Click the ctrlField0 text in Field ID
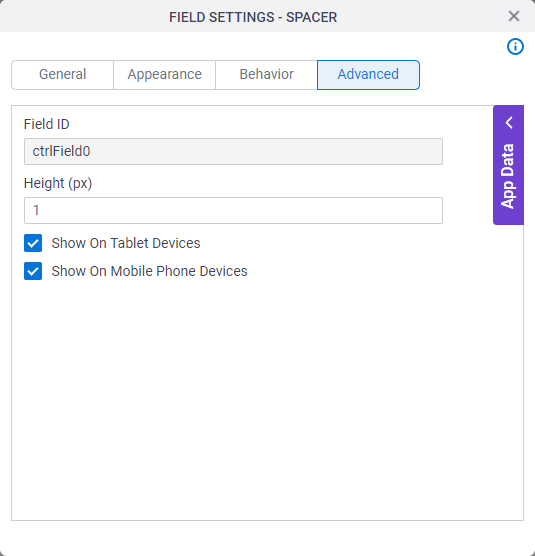Image resolution: width=535 pixels, height=556 pixels. [x=61, y=151]
